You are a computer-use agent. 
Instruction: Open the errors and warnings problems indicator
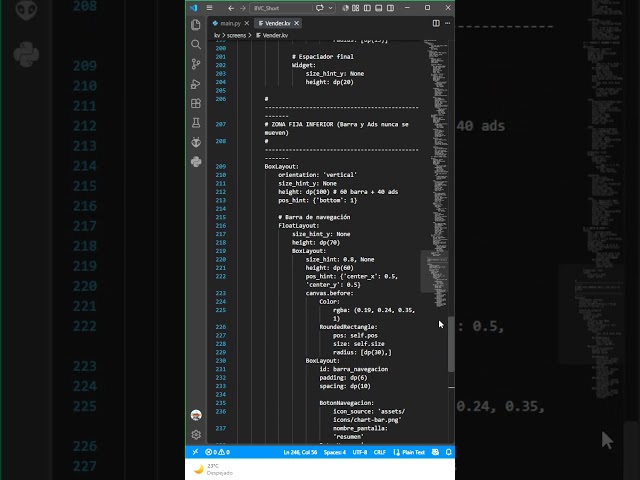[x=218, y=452]
